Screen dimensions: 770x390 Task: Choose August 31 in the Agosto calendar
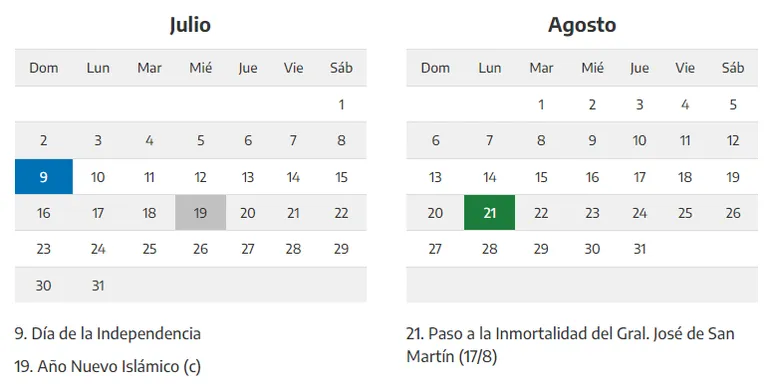pyautogui.click(x=639, y=249)
